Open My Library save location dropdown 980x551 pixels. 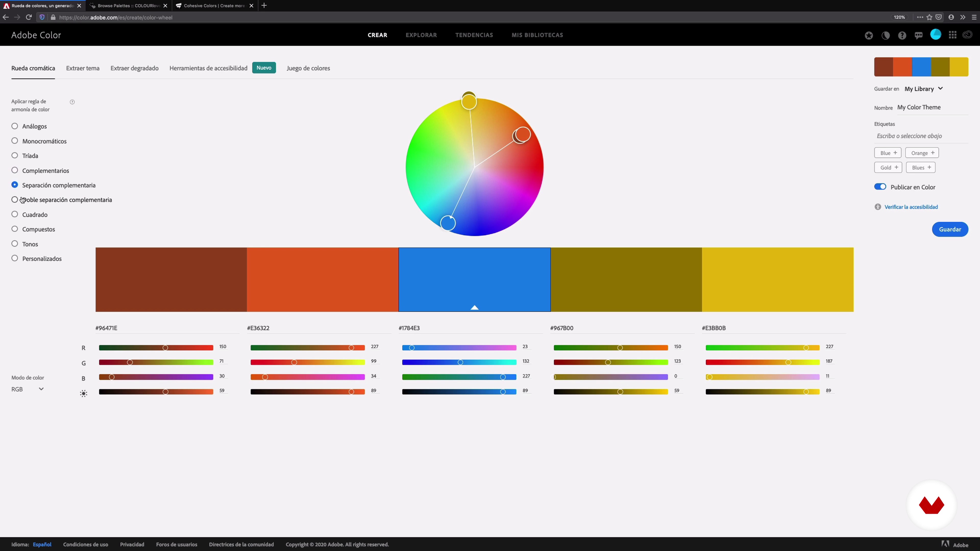[x=924, y=89]
